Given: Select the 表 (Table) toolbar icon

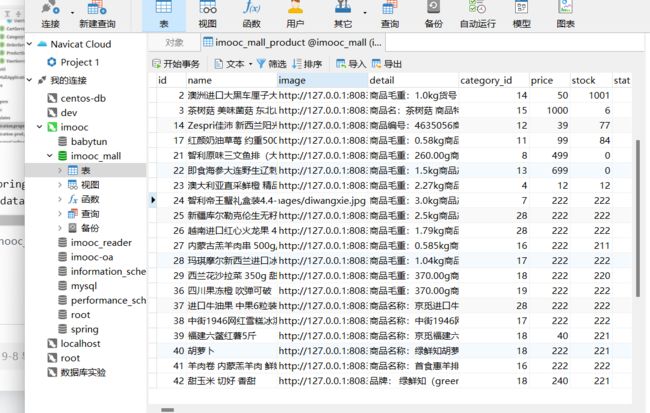Looking at the screenshot, I should (164, 15).
